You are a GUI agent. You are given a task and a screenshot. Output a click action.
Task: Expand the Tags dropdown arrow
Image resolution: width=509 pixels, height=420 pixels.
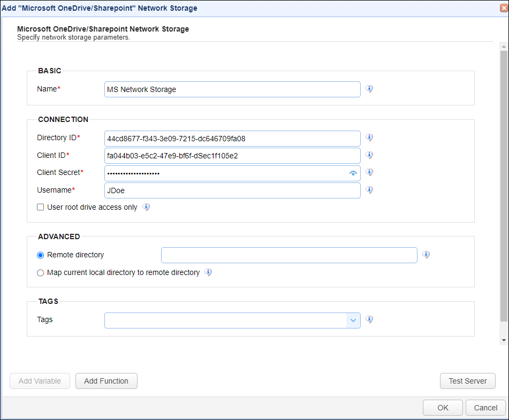point(353,320)
